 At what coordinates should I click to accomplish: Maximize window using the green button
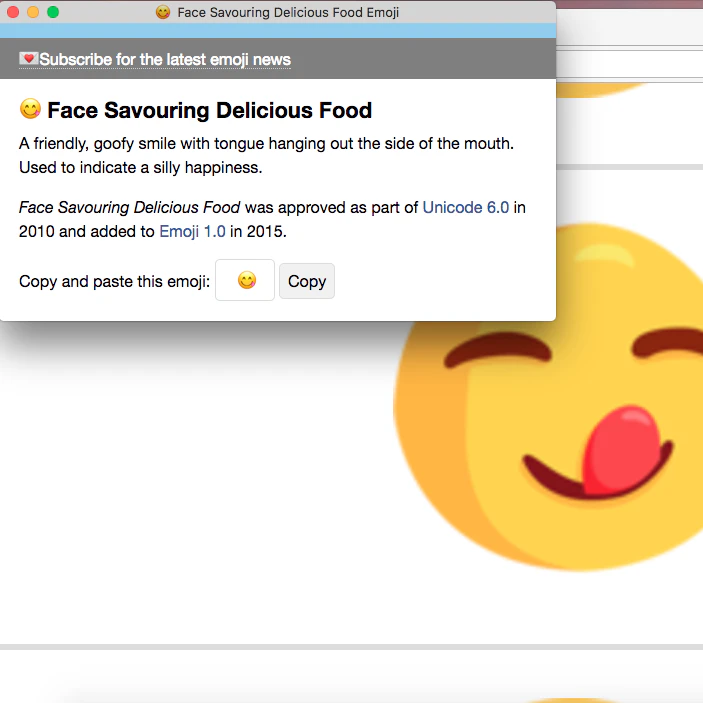pos(53,12)
